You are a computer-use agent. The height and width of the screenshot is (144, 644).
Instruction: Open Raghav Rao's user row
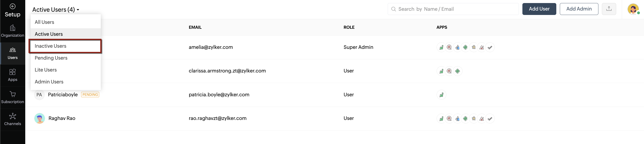click(x=62, y=118)
